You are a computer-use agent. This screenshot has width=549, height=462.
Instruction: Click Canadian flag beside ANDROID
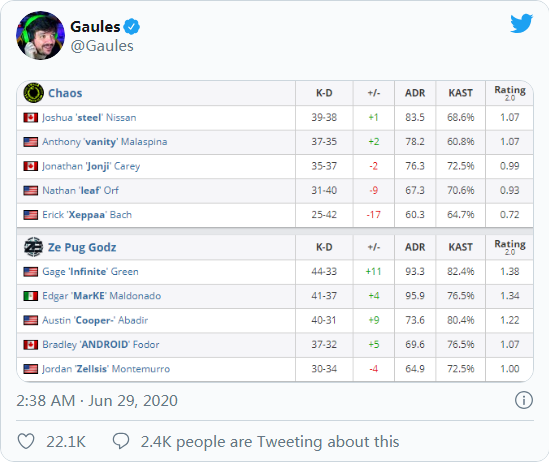pyautogui.click(x=31, y=345)
